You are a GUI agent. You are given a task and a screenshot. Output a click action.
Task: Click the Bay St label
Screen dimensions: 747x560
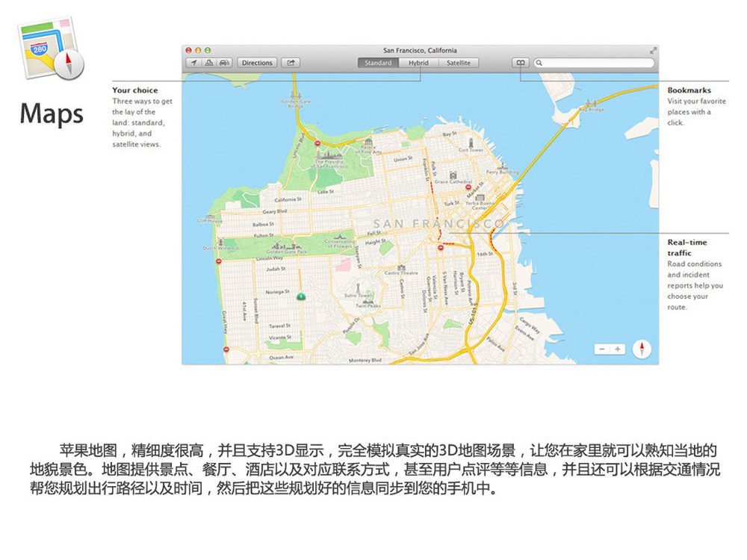(x=450, y=134)
